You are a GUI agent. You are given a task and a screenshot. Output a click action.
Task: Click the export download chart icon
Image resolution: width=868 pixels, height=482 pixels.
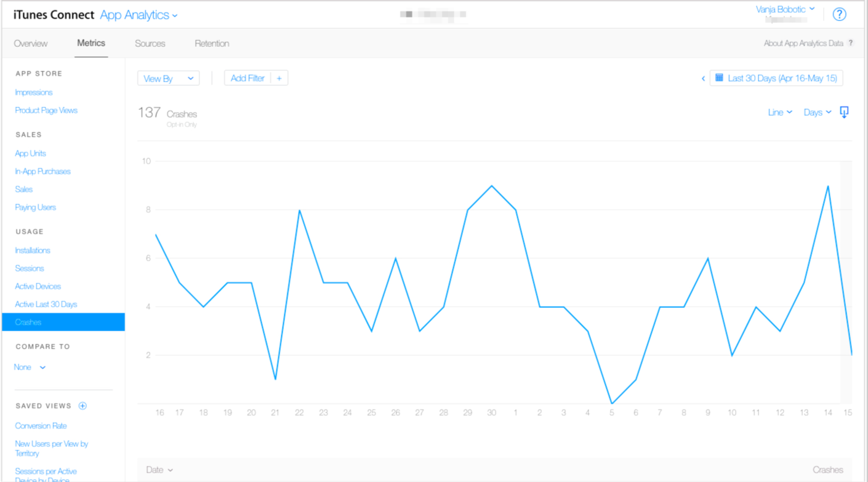click(844, 112)
